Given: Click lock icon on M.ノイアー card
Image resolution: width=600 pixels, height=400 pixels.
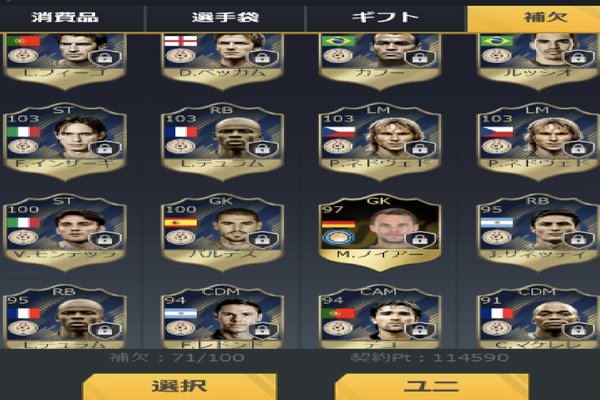Looking at the screenshot, I should click(x=420, y=240).
